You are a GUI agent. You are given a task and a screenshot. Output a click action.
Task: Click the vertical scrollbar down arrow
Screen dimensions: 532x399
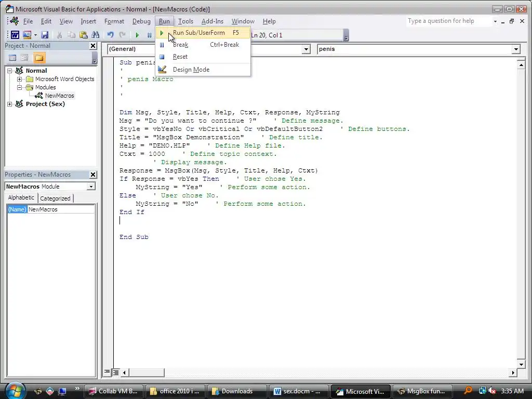(521, 364)
